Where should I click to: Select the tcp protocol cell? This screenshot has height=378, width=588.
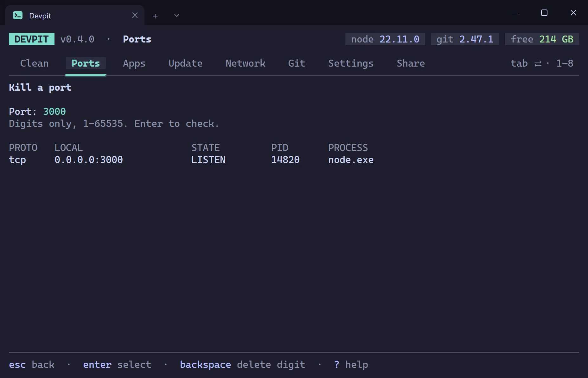pos(17,160)
